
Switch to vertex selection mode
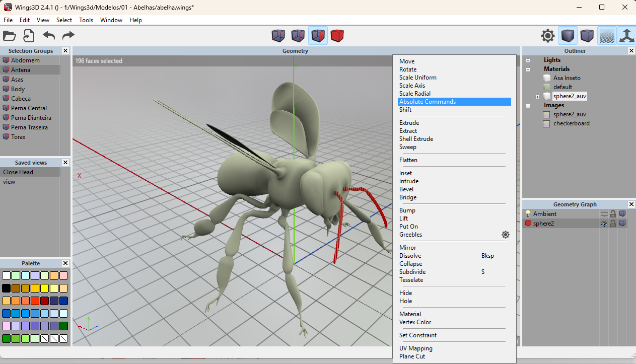[278, 36]
